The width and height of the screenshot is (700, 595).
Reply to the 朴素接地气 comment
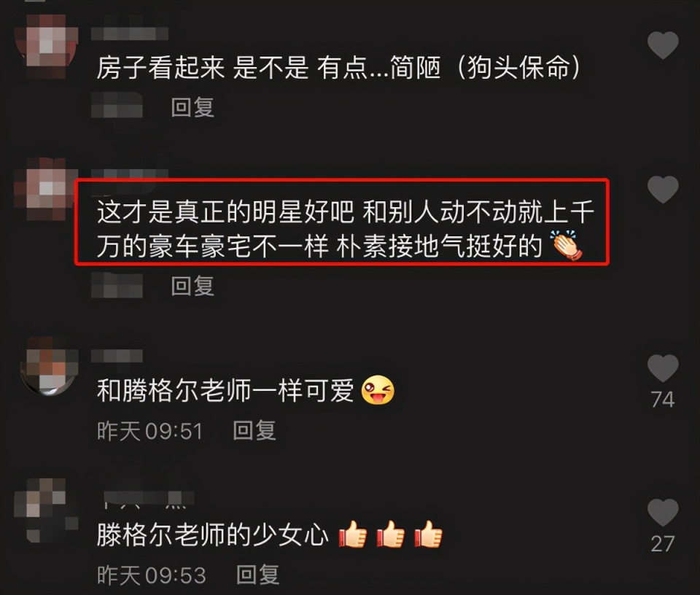(x=192, y=286)
